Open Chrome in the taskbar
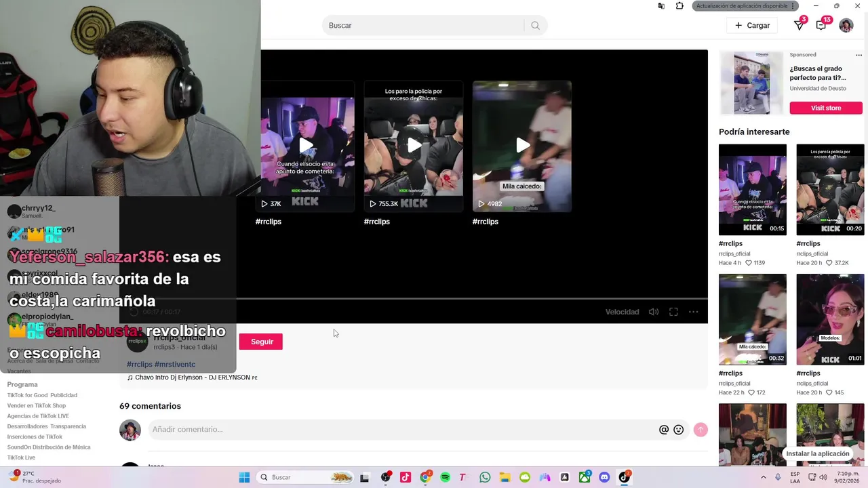Screen dimensions: 868x488 click(x=425, y=477)
